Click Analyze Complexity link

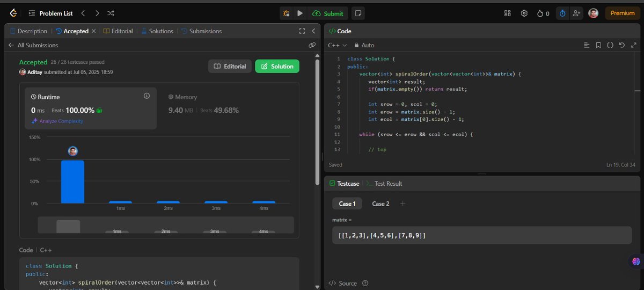click(57, 121)
